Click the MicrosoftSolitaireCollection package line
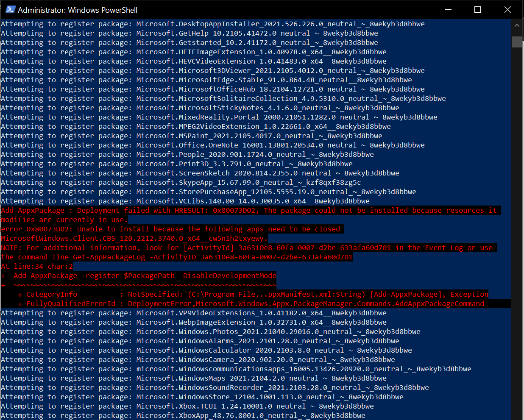Image resolution: width=524 pixels, height=420 pixels. (223, 99)
